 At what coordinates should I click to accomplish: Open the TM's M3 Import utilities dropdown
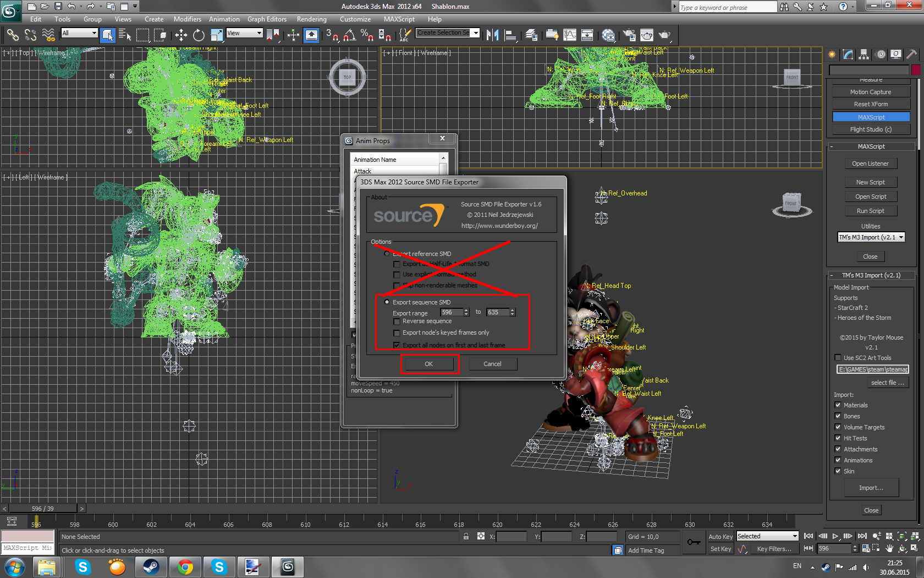click(871, 237)
